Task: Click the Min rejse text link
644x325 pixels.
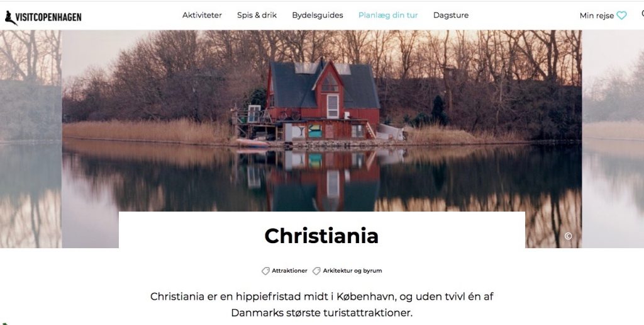Action: click(x=597, y=16)
